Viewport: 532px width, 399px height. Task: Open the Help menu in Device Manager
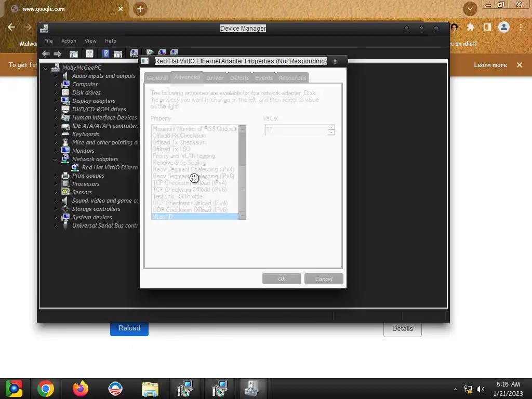click(x=111, y=41)
